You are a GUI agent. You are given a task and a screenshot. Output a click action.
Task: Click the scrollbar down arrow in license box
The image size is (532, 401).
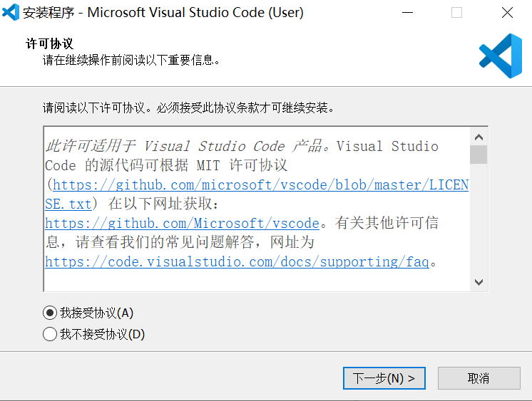(x=479, y=281)
